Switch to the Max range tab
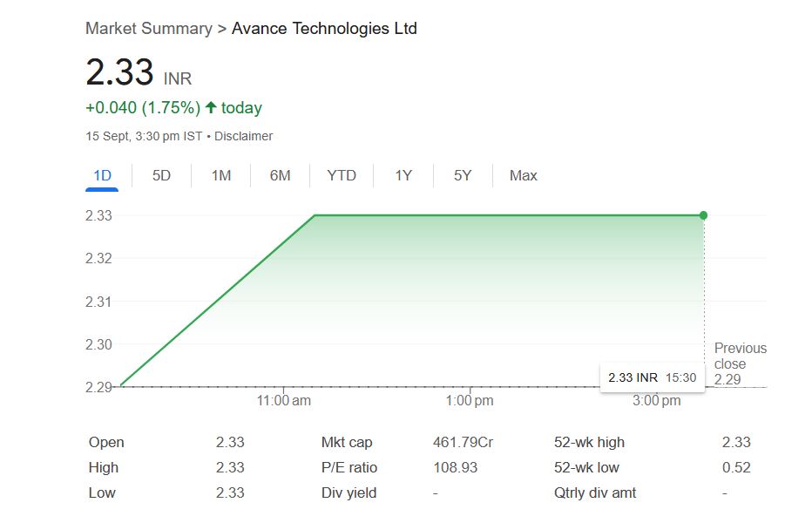This screenshot has width=812, height=523. point(523,175)
